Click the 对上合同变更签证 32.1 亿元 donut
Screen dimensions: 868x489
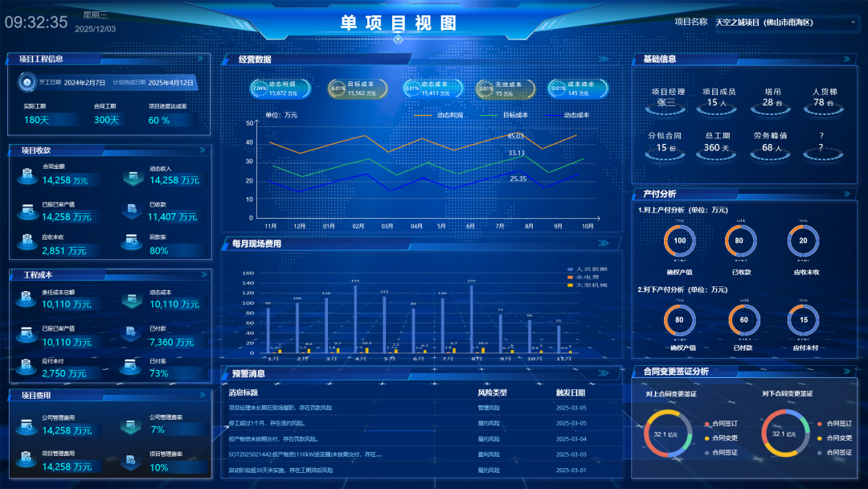click(668, 434)
